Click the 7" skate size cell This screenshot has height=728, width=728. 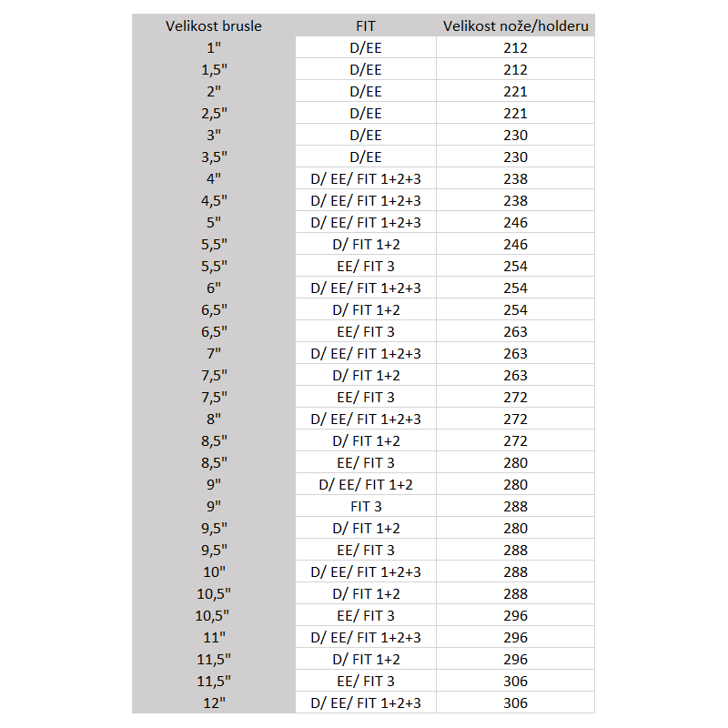coord(214,353)
